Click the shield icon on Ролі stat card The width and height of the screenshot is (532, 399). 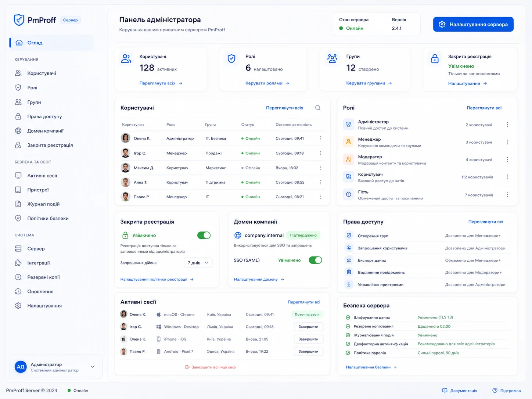pyautogui.click(x=231, y=58)
